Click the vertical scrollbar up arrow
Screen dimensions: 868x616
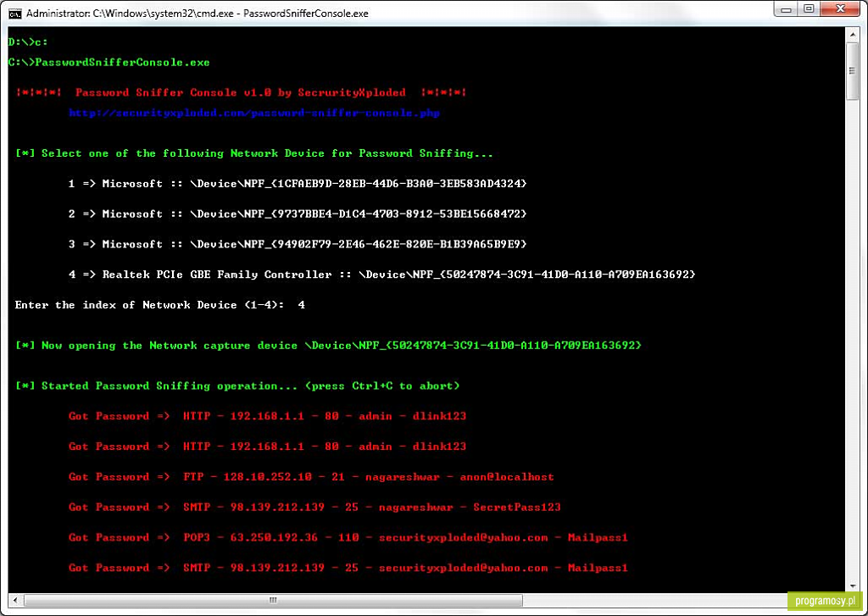(x=853, y=36)
